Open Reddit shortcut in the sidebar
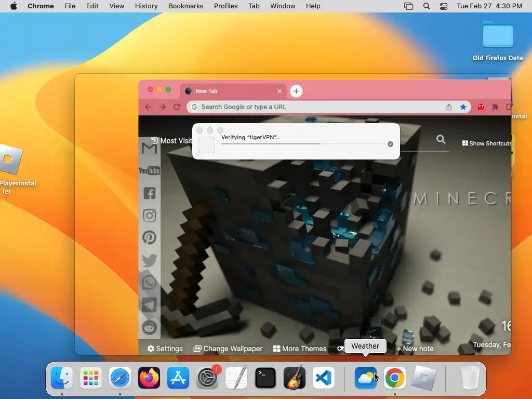The image size is (532, 399). (x=149, y=327)
